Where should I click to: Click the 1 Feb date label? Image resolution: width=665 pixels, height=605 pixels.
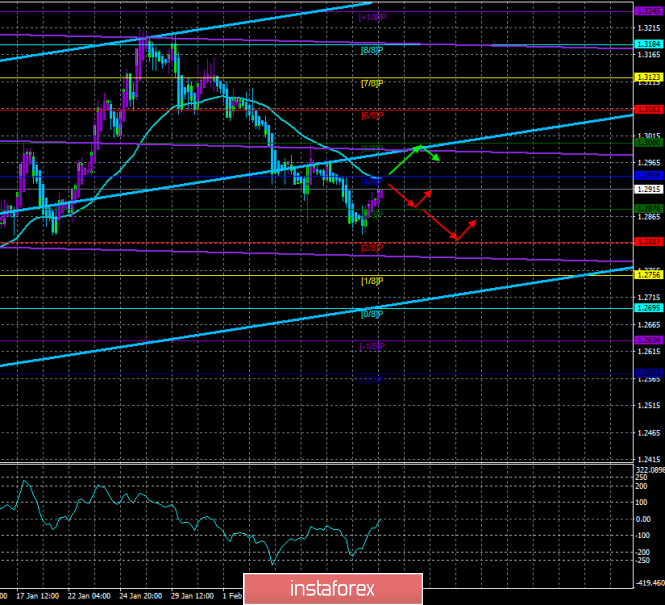point(232,596)
